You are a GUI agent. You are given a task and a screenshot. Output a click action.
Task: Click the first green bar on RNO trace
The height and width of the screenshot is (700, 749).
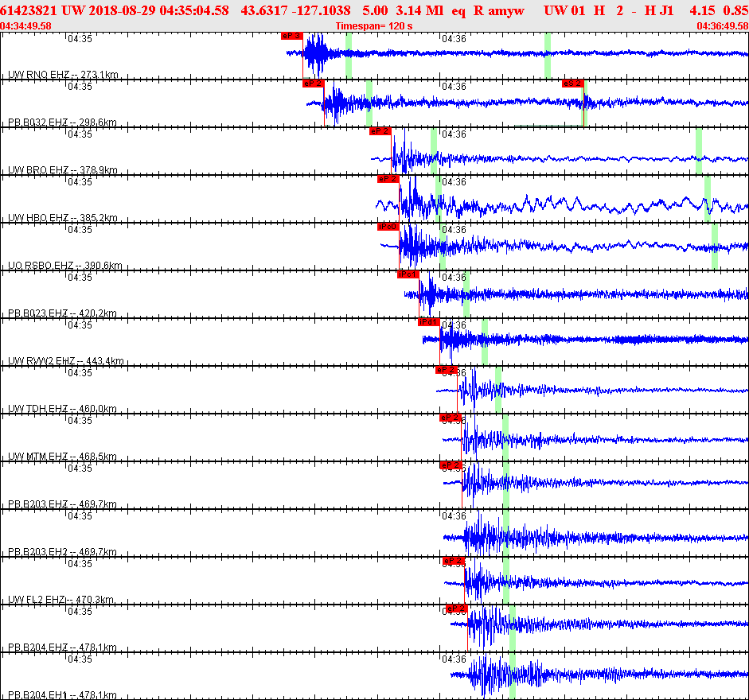pyautogui.click(x=349, y=56)
